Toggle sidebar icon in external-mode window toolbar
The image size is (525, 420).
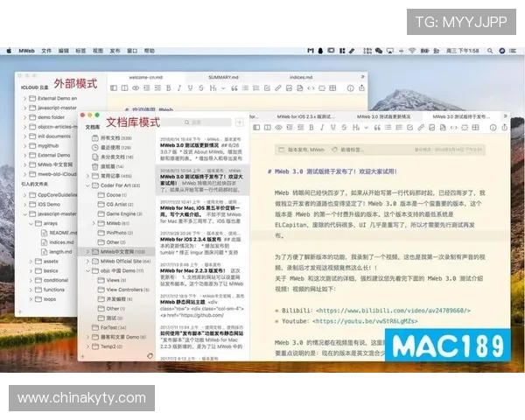pyautogui.click(x=114, y=88)
